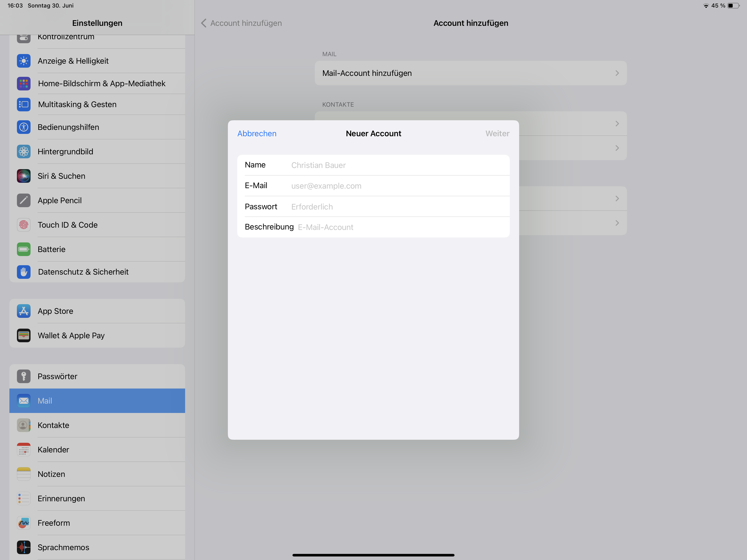
Task: Tap the Batterie icon in the sidebar
Action: coord(24,249)
